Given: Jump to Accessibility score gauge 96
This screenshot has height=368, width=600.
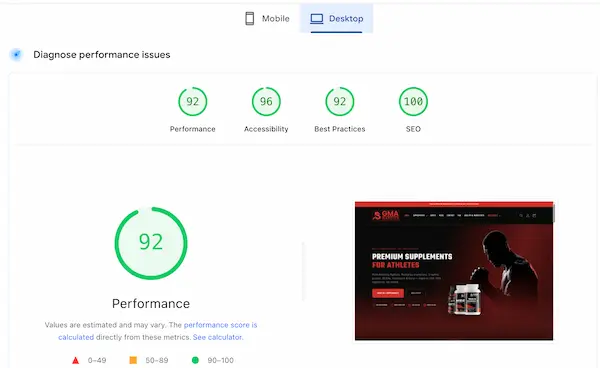Looking at the screenshot, I should click(x=266, y=101).
